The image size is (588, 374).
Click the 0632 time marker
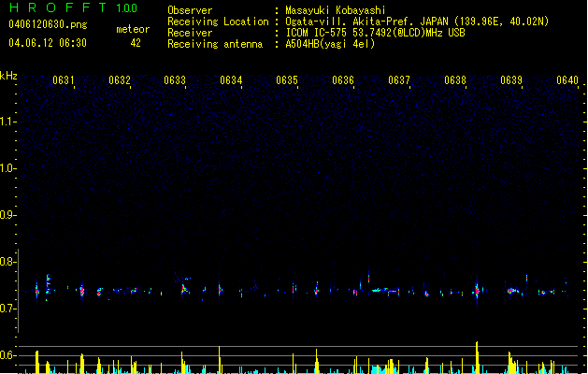click(x=120, y=80)
